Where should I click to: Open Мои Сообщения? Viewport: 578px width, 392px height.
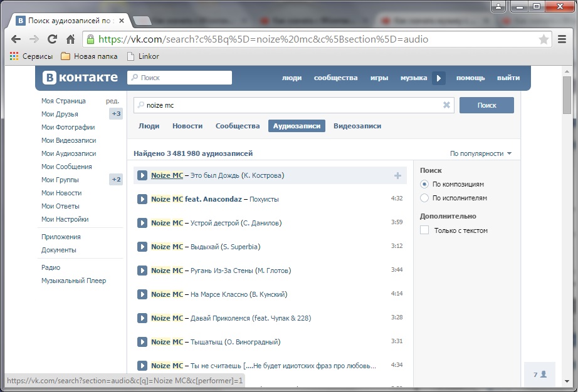coord(66,167)
